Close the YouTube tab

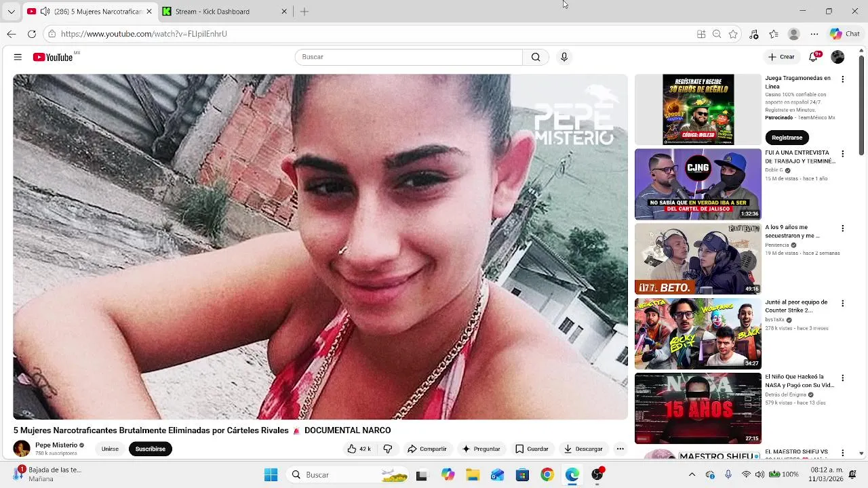point(149,12)
